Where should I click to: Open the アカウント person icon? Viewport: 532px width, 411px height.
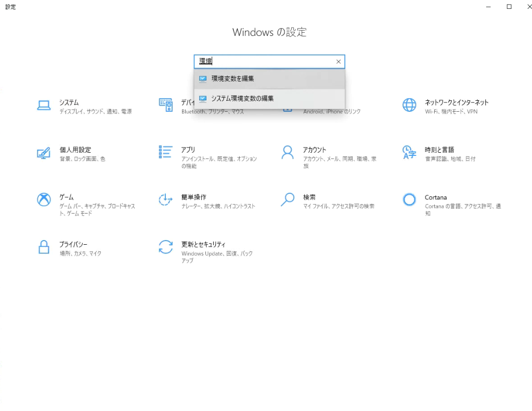pyautogui.click(x=288, y=153)
